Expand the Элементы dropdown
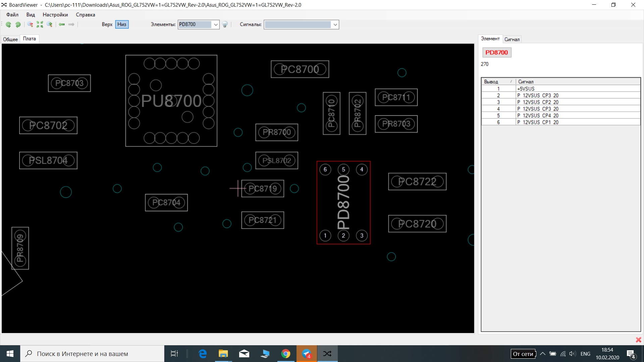 pos(216,24)
